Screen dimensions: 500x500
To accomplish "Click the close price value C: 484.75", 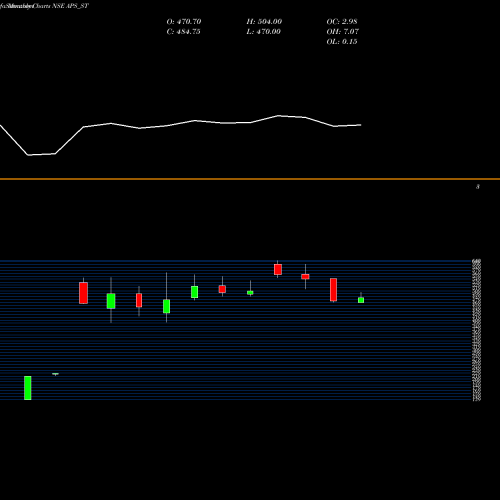I will coord(183,32).
